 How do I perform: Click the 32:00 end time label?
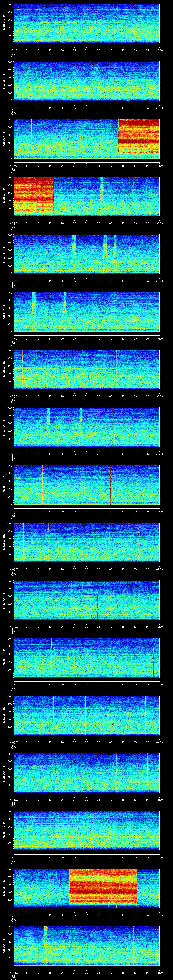tap(159, 50)
